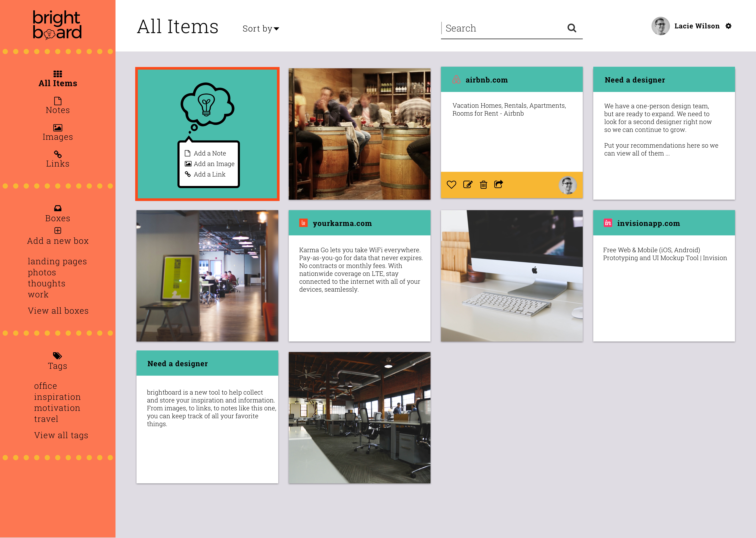Viewport: 756px width, 538px height.
Task: Click the share icon on airbnb card
Action: pyautogui.click(x=498, y=184)
